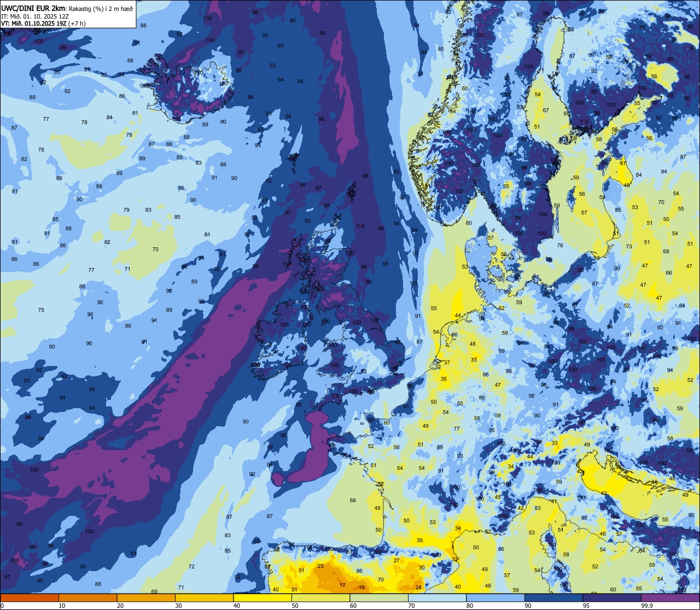Click the value 79 over the Atlantic
The image size is (700, 610).
coord(126,210)
